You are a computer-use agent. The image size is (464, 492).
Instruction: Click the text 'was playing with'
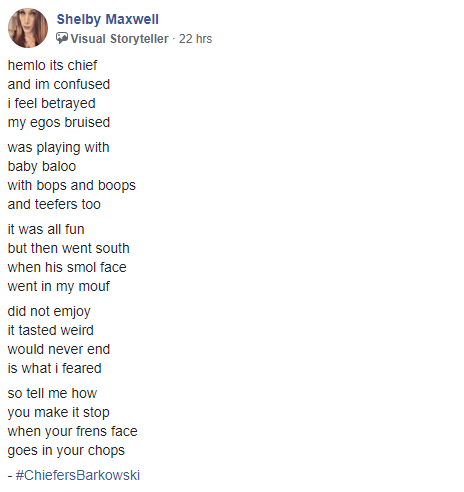pos(58,147)
